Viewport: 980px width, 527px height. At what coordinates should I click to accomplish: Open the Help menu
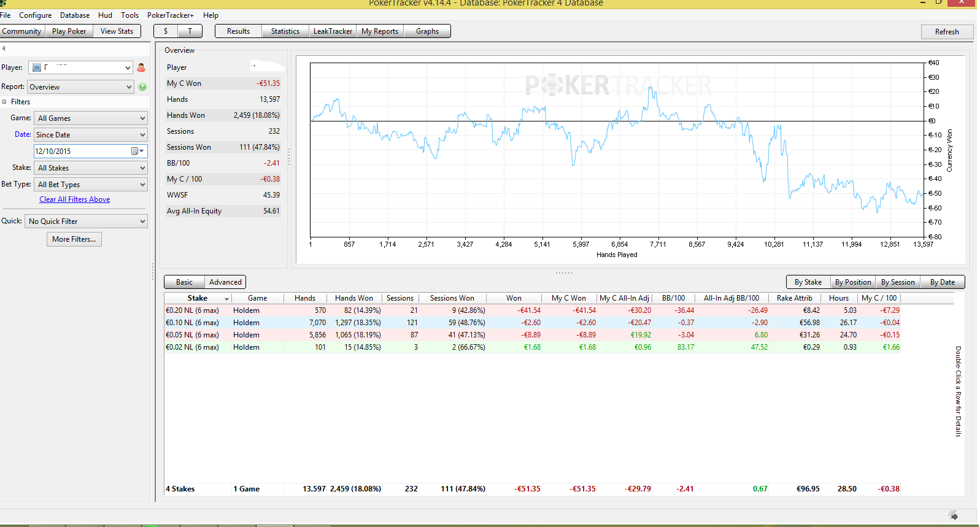click(x=211, y=15)
